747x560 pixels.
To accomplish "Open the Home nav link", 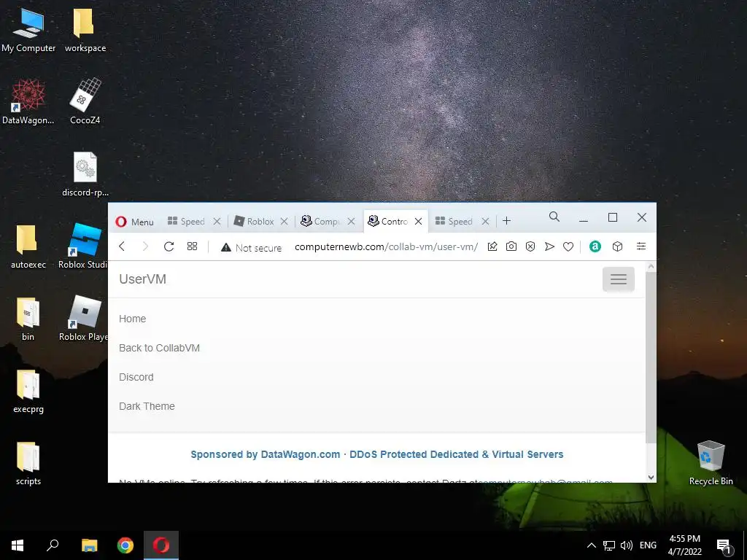I will [133, 319].
